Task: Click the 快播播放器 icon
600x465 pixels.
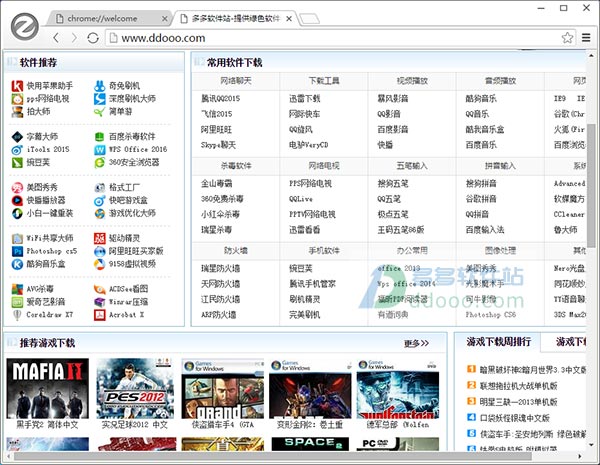Action: click(17, 201)
